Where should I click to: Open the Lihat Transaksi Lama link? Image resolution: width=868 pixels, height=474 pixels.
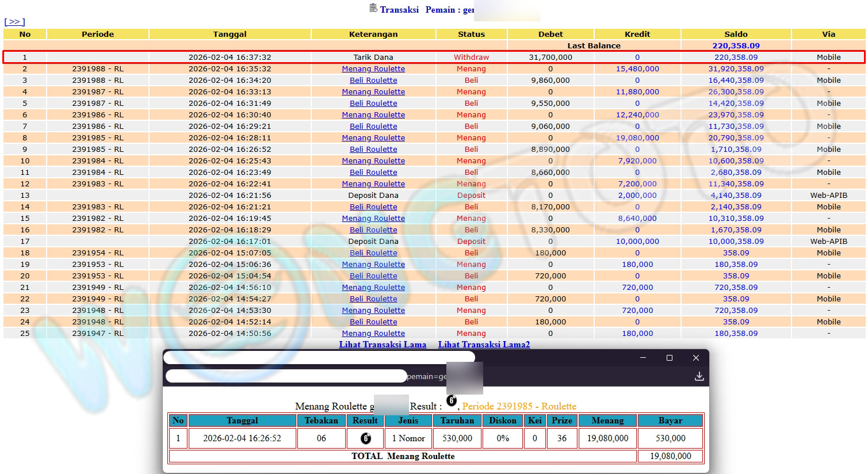pos(383,345)
